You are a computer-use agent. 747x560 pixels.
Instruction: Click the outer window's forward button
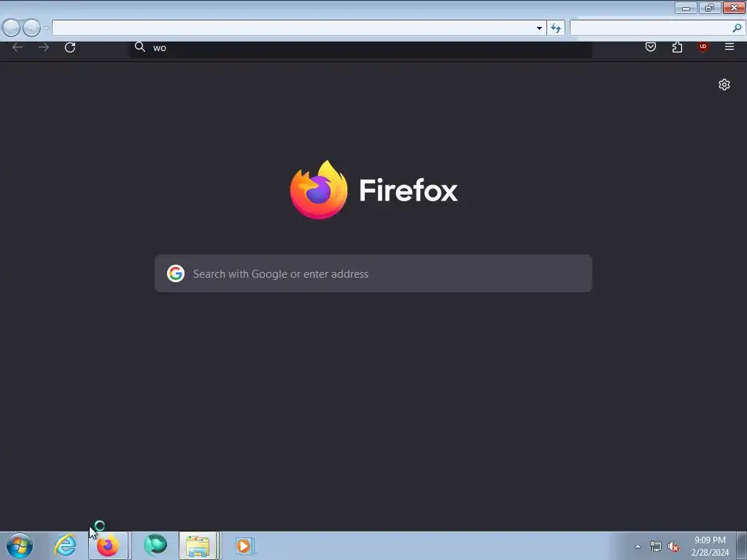(x=32, y=28)
